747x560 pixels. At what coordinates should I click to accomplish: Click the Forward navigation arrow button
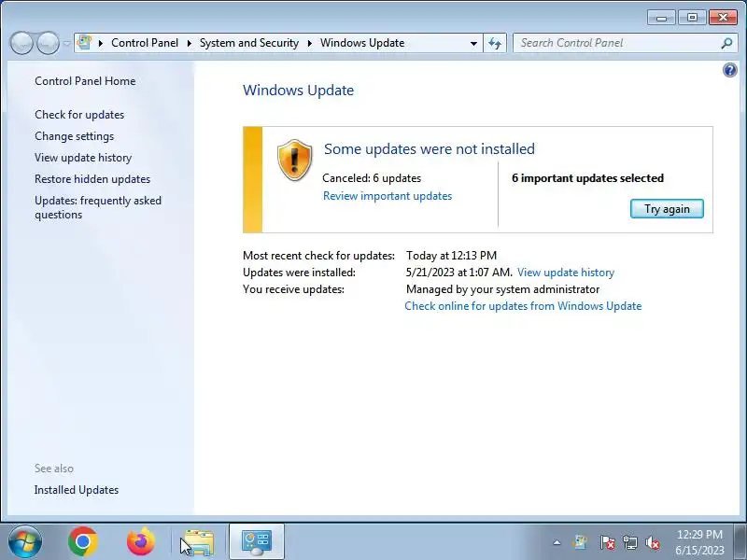(49, 43)
